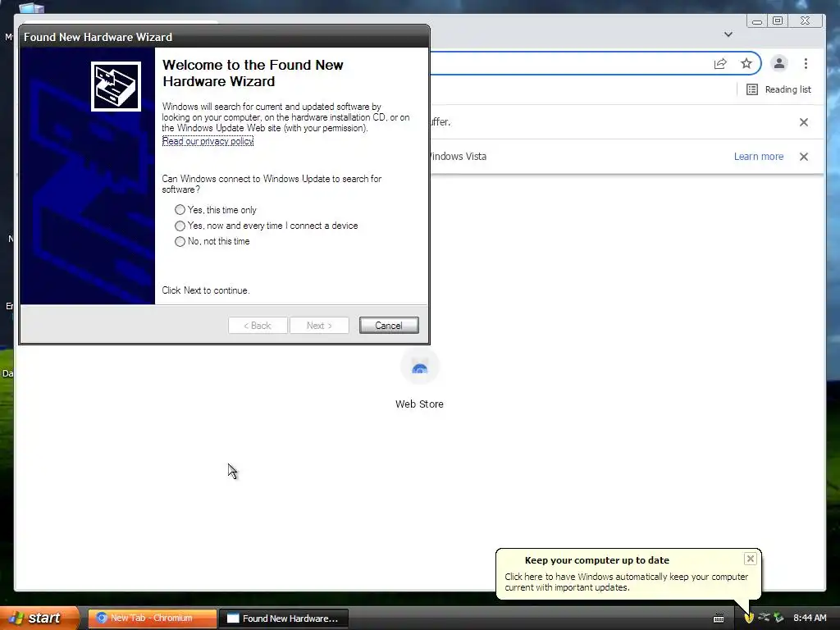Select 'Yes, now and every time' radio option

(180, 226)
